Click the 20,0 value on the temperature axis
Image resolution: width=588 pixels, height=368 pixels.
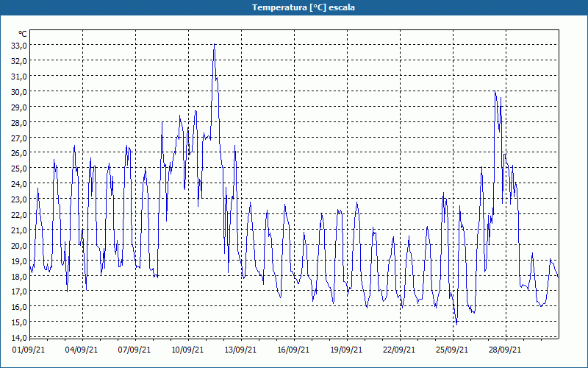pyautogui.click(x=19, y=245)
